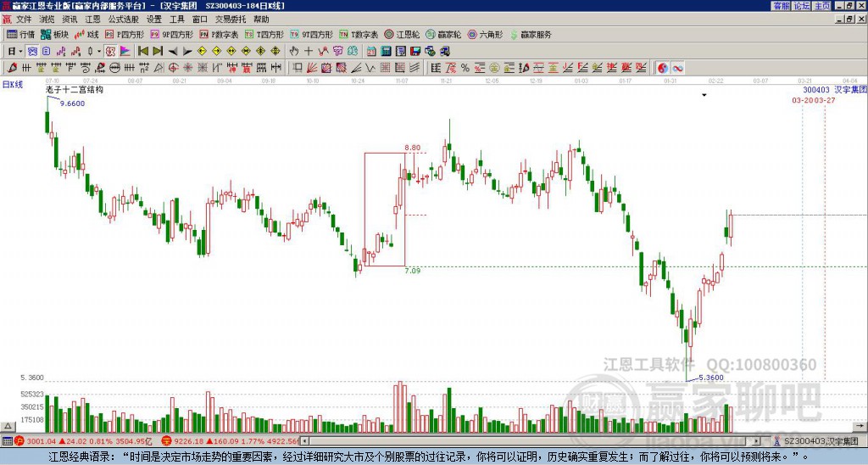Click the gold 金 circle icon

pos(494,68)
